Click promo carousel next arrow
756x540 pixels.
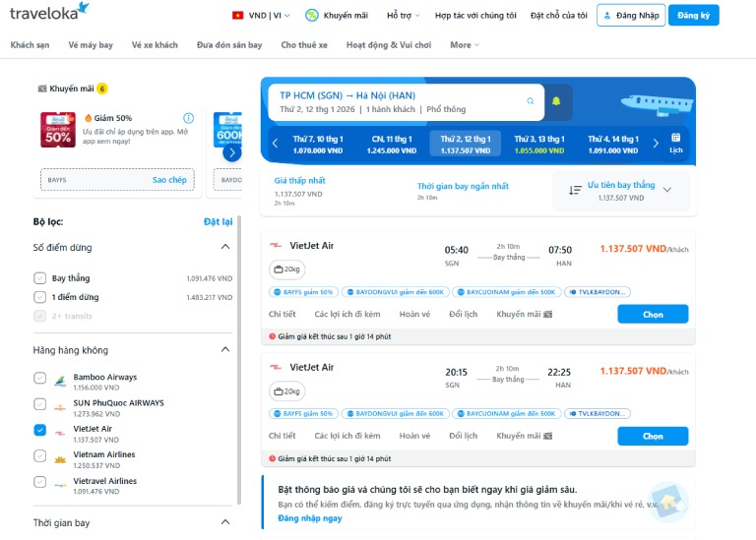click(x=231, y=152)
